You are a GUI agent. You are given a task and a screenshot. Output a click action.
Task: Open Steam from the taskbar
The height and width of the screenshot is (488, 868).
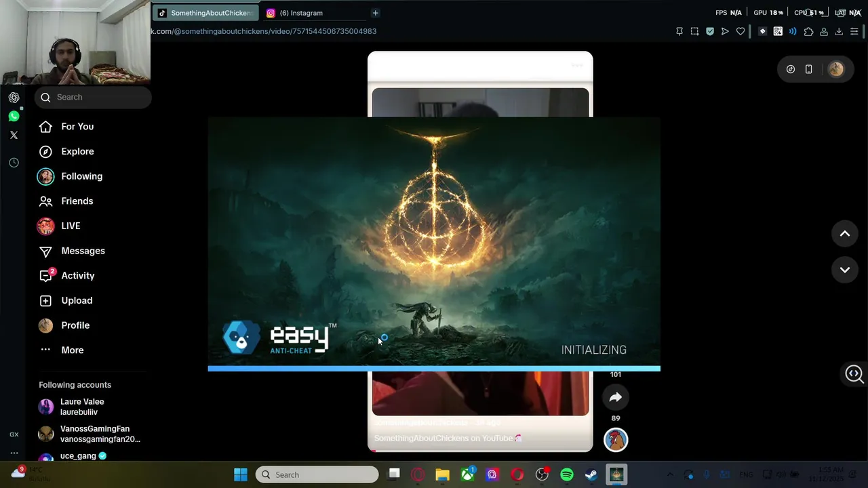pyautogui.click(x=591, y=474)
